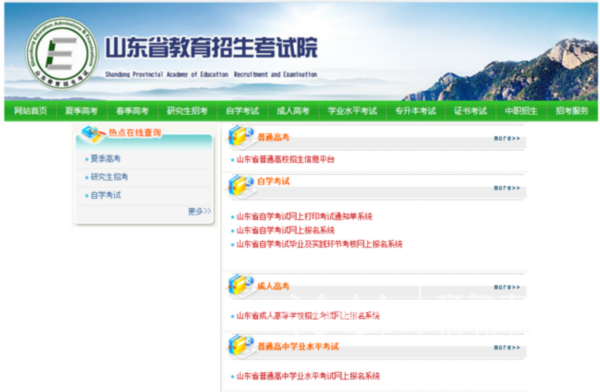
Task: Click the folder icon beside 成人高考 section
Action: pos(241,286)
